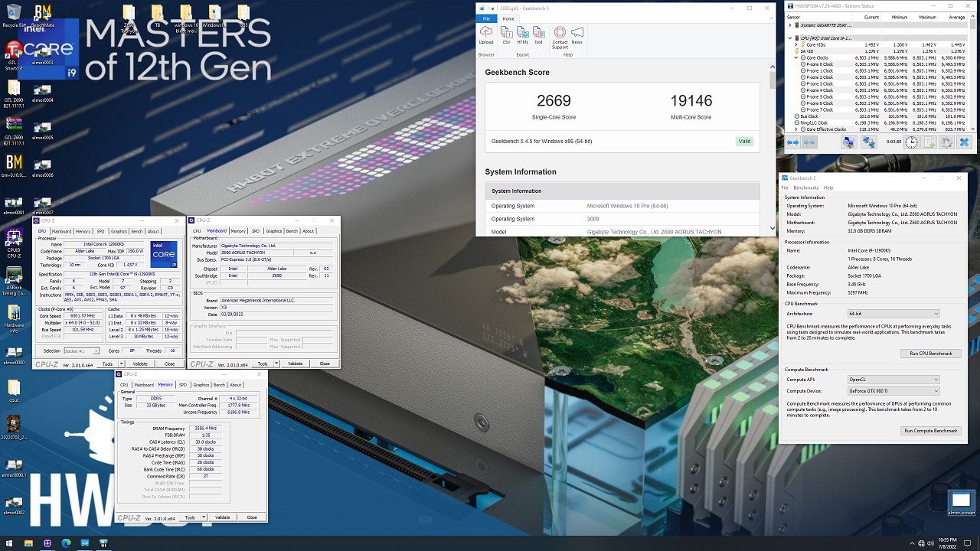This screenshot has width=980, height=551.
Task: Click elmor-screen thumbnail at bottom right
Action: pyautogui.click(x=961, y=501)
